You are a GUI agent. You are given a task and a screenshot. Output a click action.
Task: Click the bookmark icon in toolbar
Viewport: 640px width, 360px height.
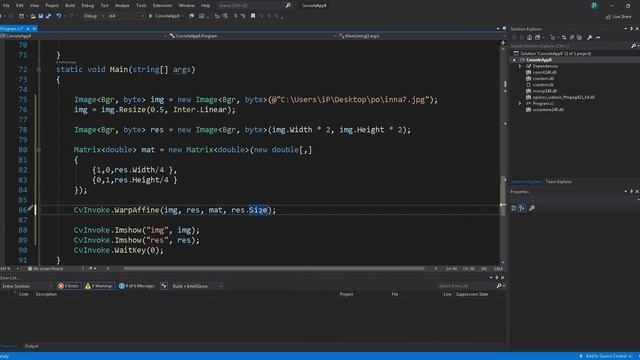click(253, 16)
